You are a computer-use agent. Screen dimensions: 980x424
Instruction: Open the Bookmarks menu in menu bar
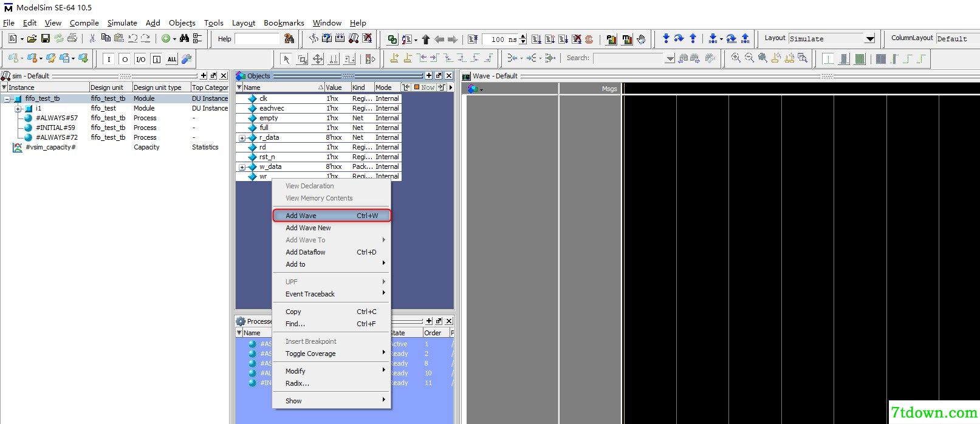[x=284, y=22]
